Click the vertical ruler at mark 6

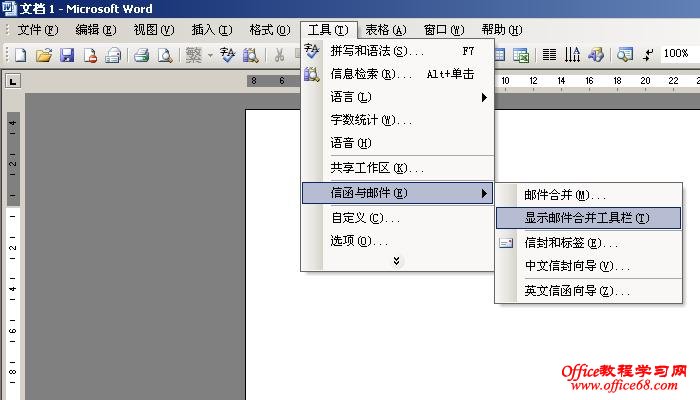tap(13, 331)
